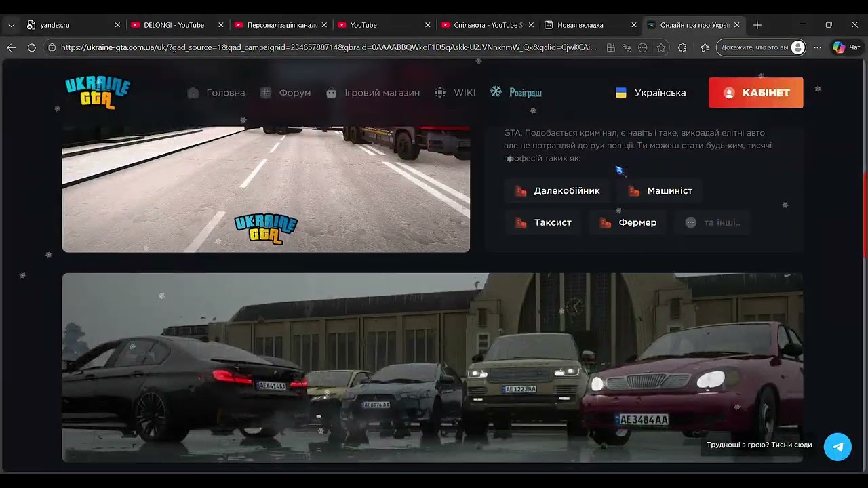868x488 pixels.
Task: Click the Edge profile 'Докажите, что это вы' button
Action: (x=761, y=47)
